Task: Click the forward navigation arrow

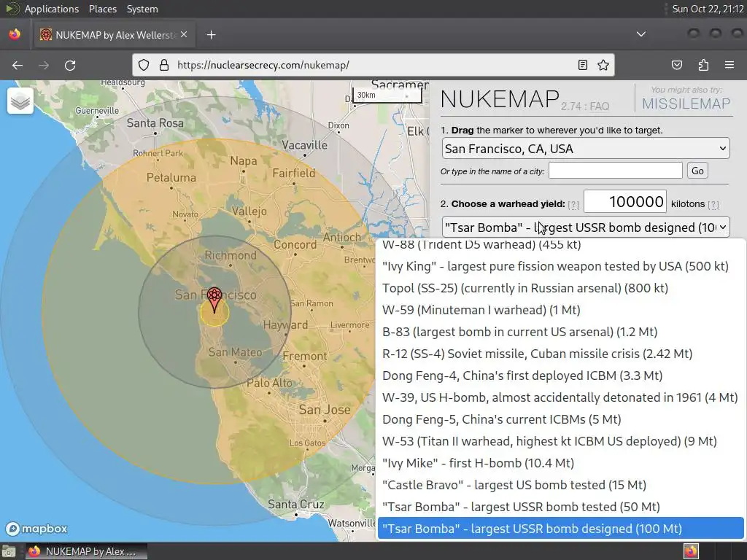Action: point(44,65)
